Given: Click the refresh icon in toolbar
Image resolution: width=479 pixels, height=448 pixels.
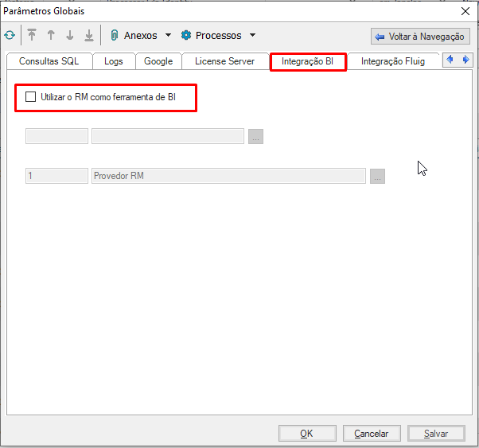Looking at the screenshot, I should click(x=10, y=35).
